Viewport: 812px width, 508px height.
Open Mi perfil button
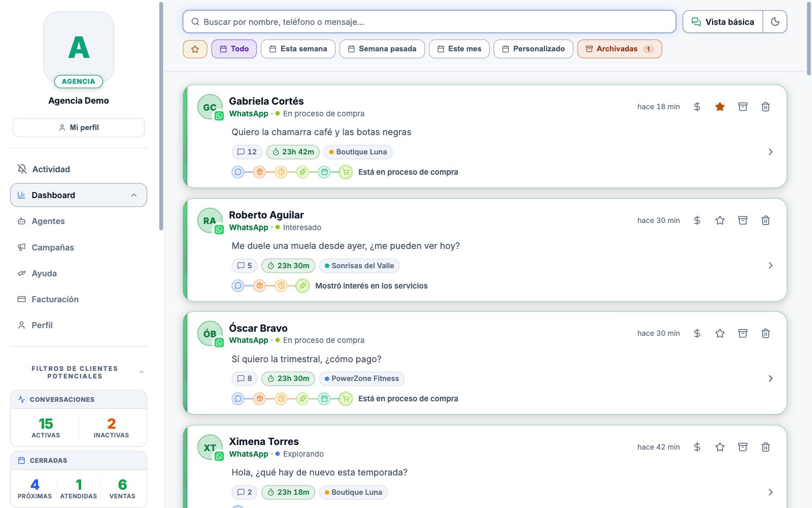pos(79,128)
